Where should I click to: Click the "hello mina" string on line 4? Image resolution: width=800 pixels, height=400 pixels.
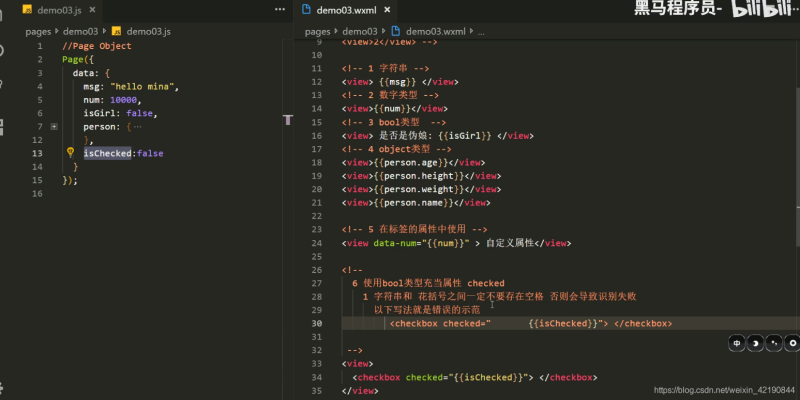coord(142,87)
